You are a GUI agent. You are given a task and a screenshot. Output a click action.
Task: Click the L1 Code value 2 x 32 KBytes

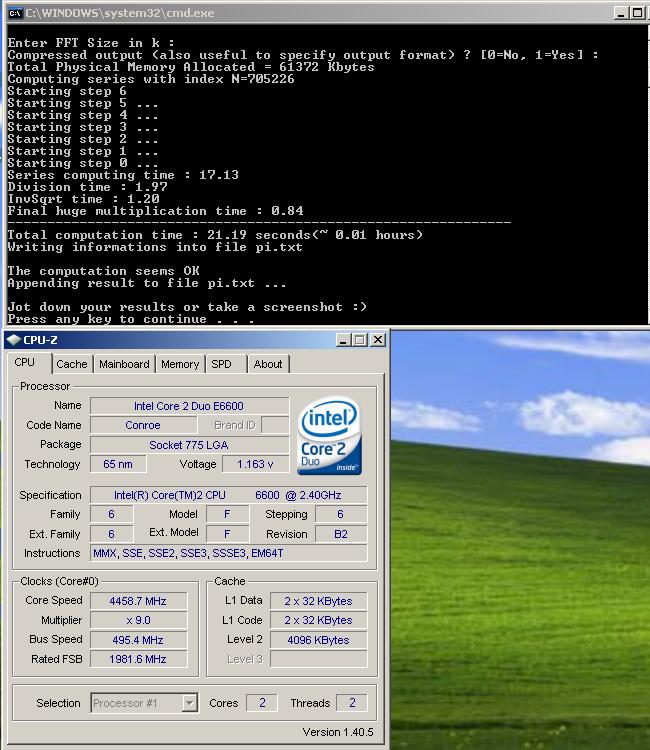[x=319, y=620]
